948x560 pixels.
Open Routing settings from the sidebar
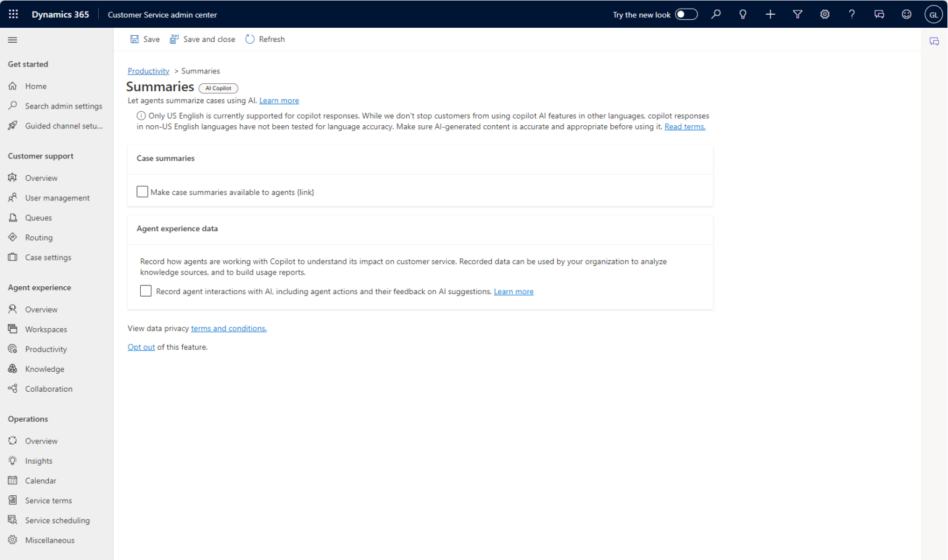pos(38,237)
